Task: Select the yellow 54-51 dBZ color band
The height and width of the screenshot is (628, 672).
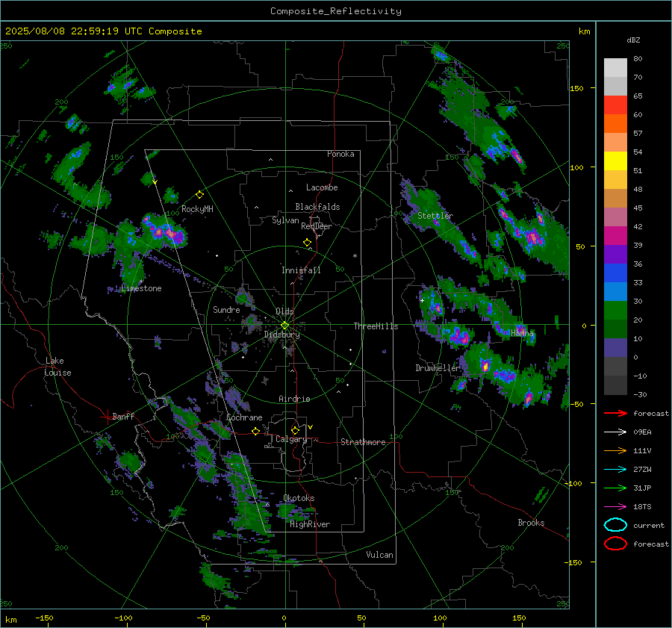Action: pos(615,161)
